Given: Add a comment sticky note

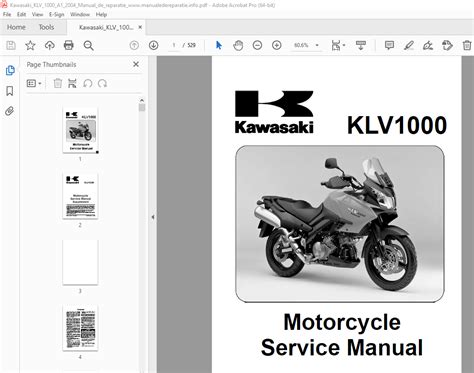Looking at the screenshot, I should pyautogui.click(x=389, y=45).
